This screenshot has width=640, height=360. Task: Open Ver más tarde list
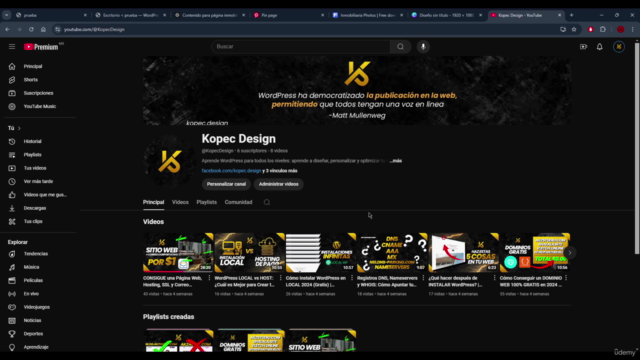(x=38, y=181)
